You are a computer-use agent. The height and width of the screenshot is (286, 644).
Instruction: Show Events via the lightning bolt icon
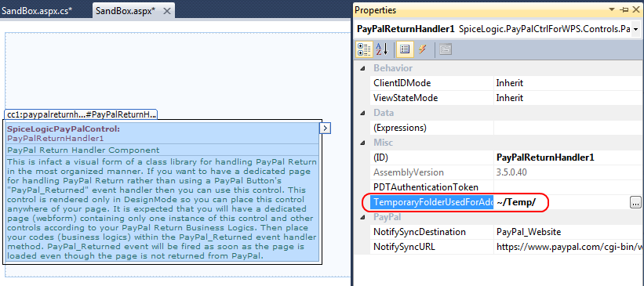[422, 49]
